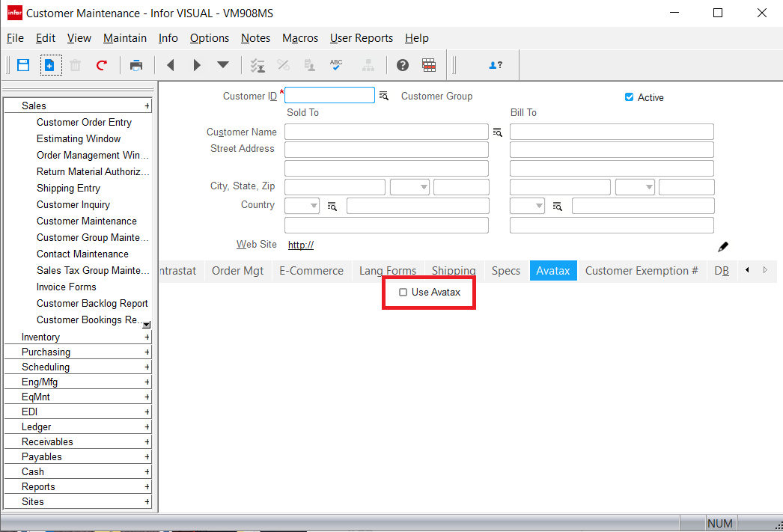
Task: Expand the Payables menu section
Action: click(x=147, y=456)
